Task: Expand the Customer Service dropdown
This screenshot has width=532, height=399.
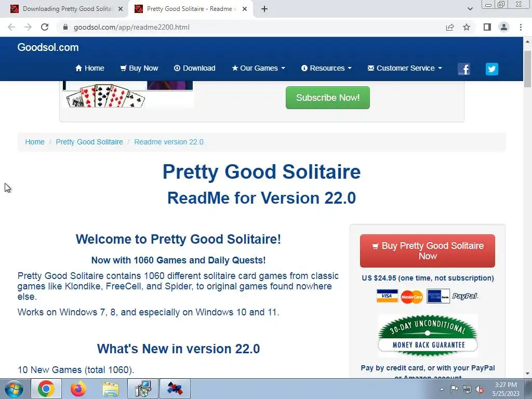Action: click(x=405, y=68)
